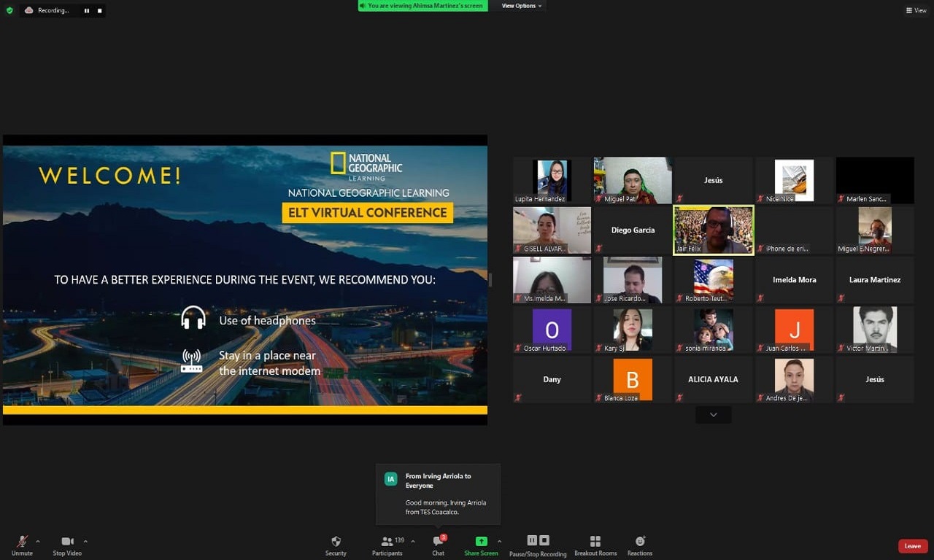The width and height of the screenshot is (934, 560).
Task: Select the Jose Ricardo... video tile
Action: (x=633, y=279)
